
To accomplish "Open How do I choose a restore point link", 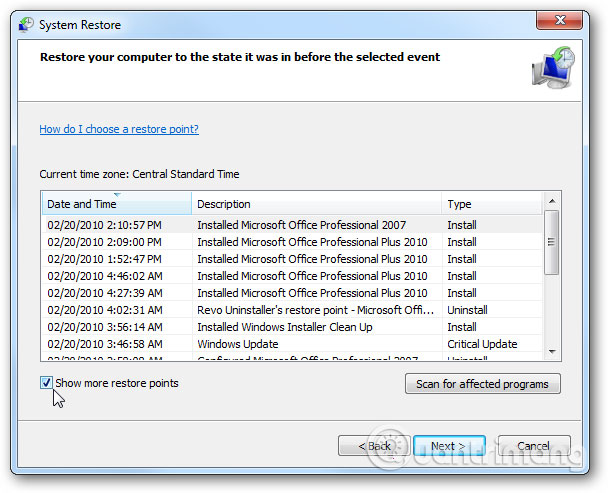I will pos(119,129).
